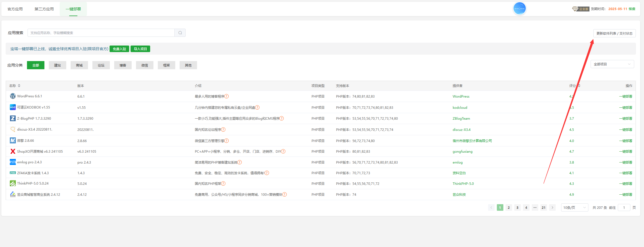644x247 pixels.
Task: Filter category 论坛
Action: tap(101, 65)
